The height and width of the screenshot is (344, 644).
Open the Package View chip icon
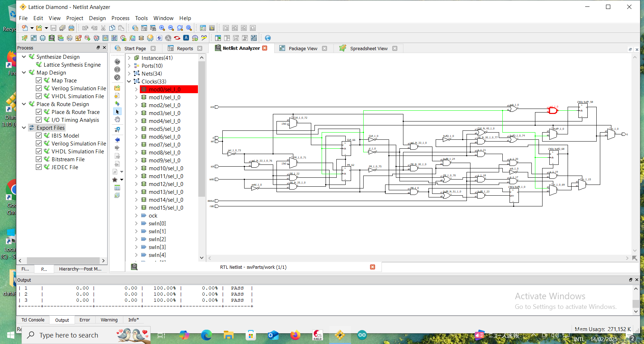pos(43,38)
